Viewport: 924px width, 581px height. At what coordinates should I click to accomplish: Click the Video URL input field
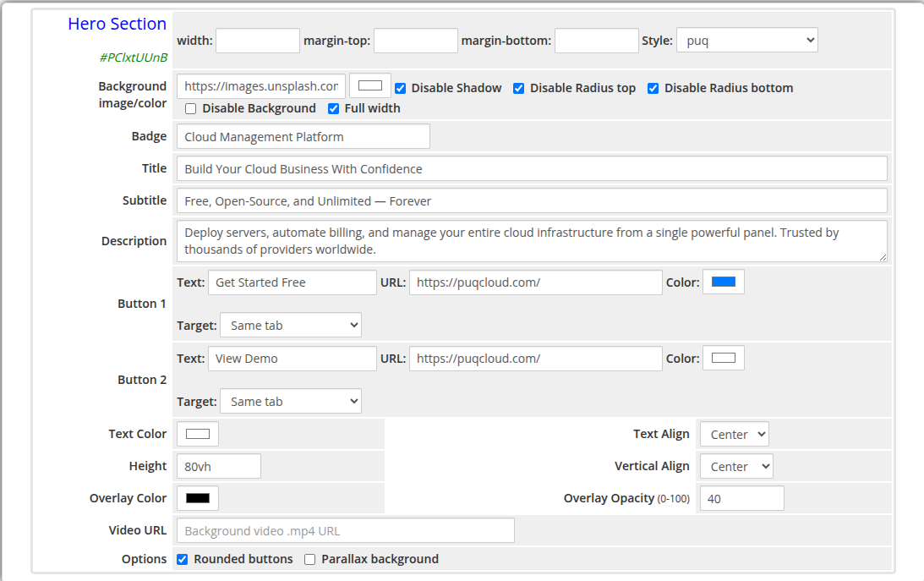pyautogui.click(x=345, y=530)
